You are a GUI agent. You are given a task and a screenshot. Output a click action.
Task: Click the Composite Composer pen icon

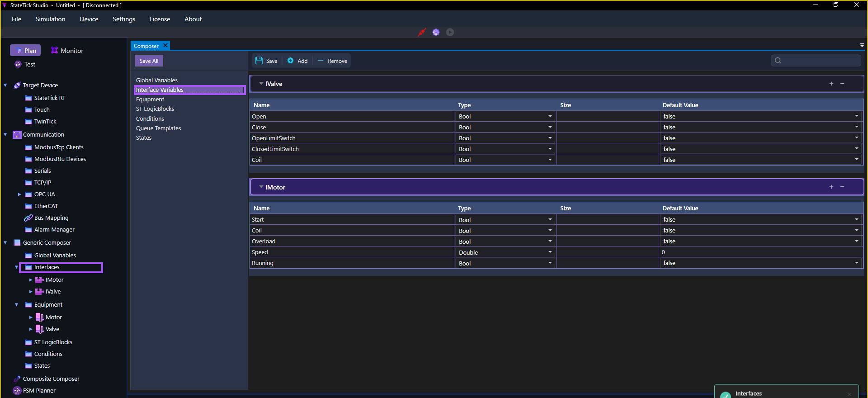tap(17, 379)
